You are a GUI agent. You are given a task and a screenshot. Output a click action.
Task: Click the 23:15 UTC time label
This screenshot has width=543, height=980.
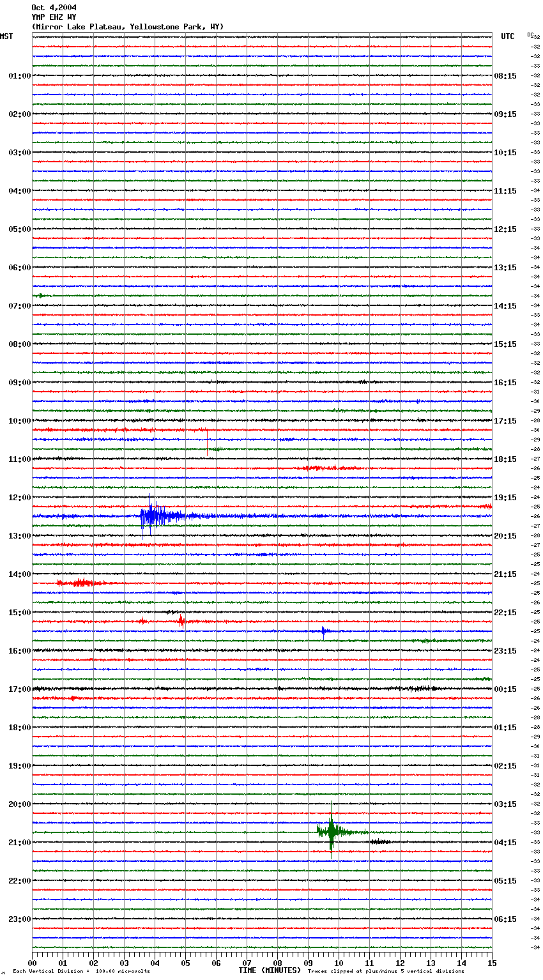pyautogui.click(x=505, y=651)
